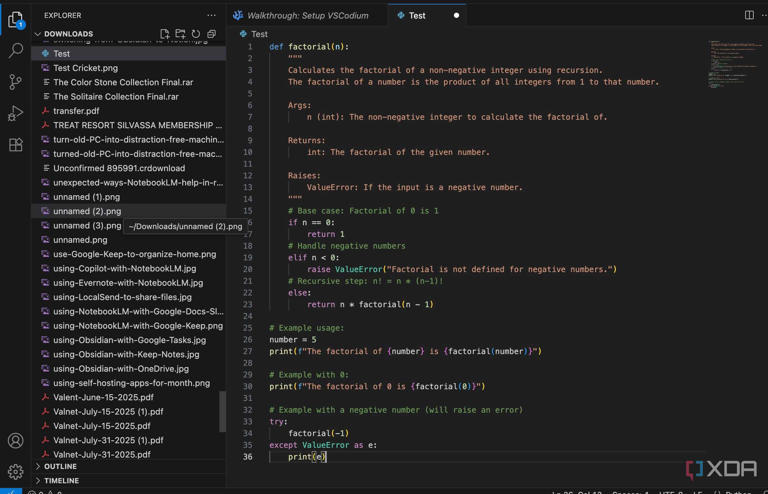Open the Search view in activity bar
Screen dimensions: 768x494
tap(16, 50)
